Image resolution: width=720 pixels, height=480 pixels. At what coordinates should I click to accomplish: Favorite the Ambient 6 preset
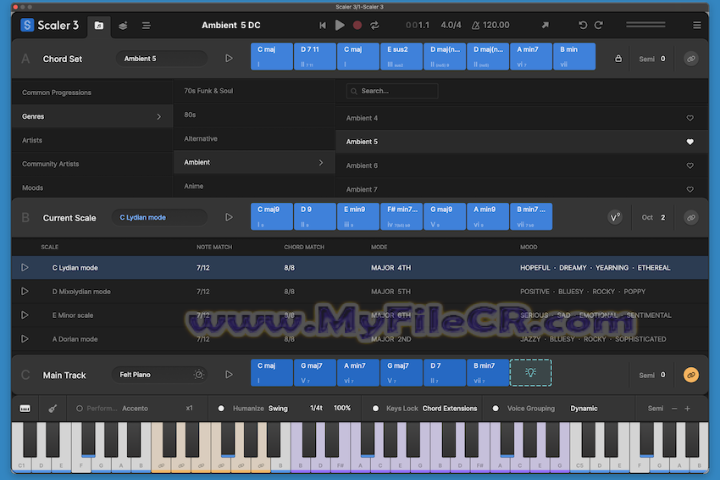coord(690,165)
